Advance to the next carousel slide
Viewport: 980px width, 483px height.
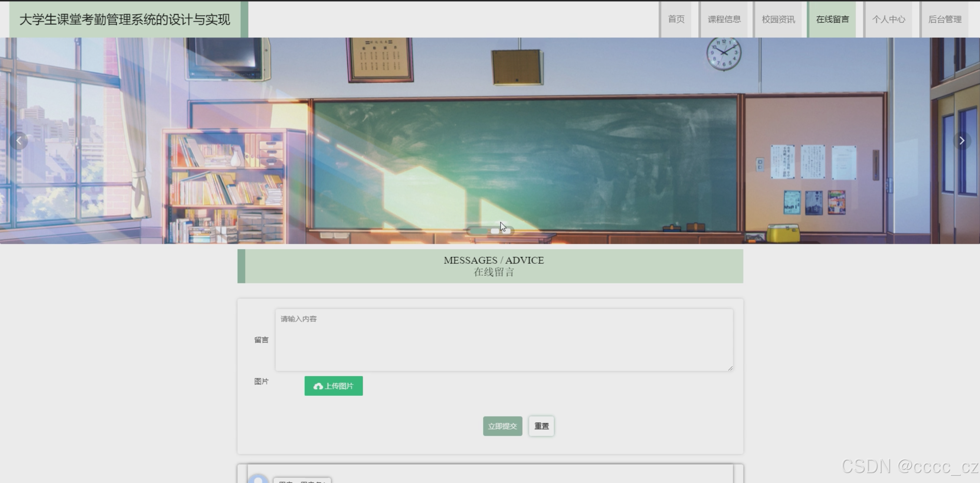coord(961,141)
